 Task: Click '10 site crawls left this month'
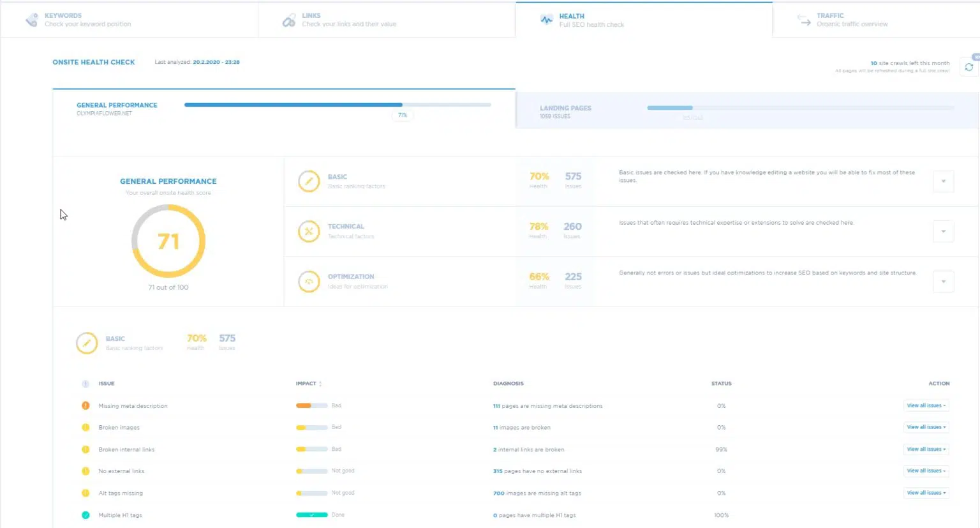910,63
